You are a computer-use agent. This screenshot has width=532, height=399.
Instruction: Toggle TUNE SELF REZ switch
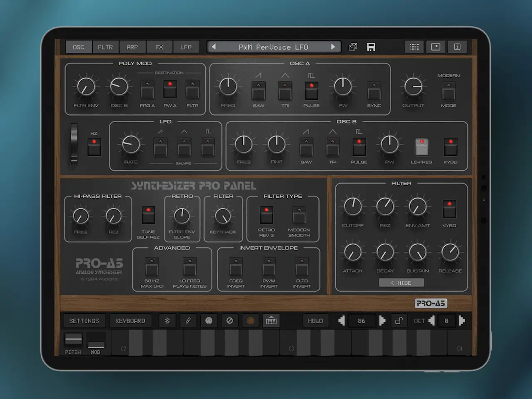[148, 215]
